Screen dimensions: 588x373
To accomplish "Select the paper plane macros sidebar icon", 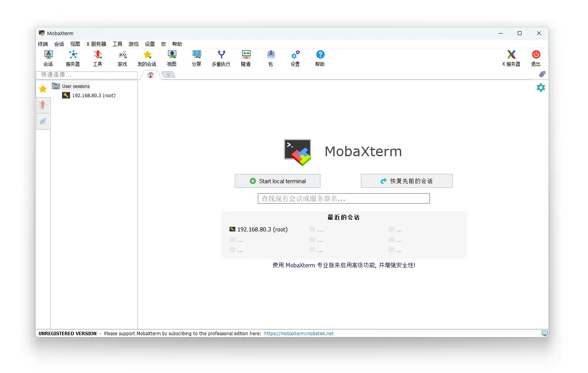I will point(43,122).
